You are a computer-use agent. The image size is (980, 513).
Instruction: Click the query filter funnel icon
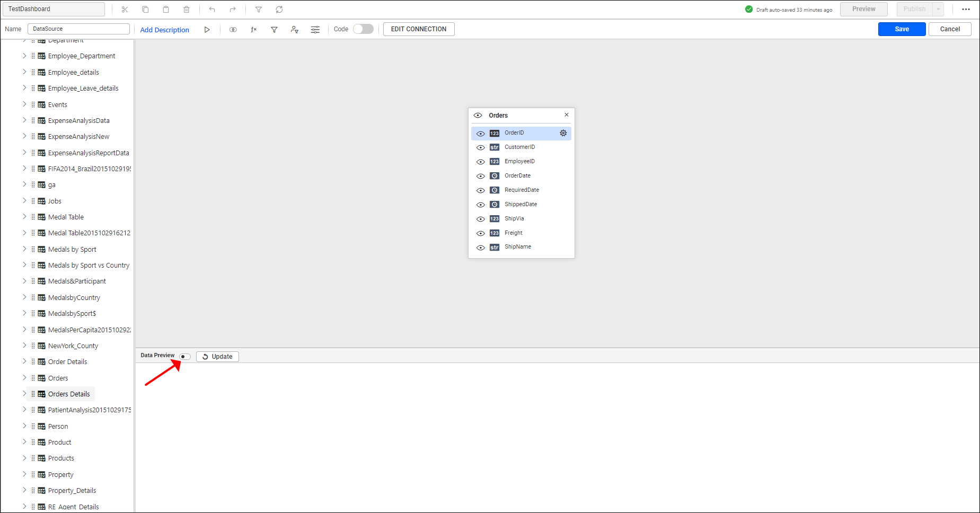274,30
